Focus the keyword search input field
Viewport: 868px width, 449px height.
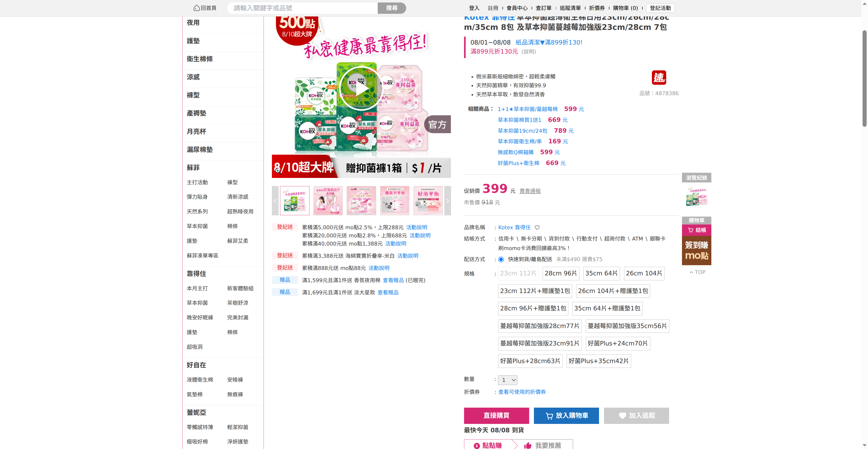302,8
